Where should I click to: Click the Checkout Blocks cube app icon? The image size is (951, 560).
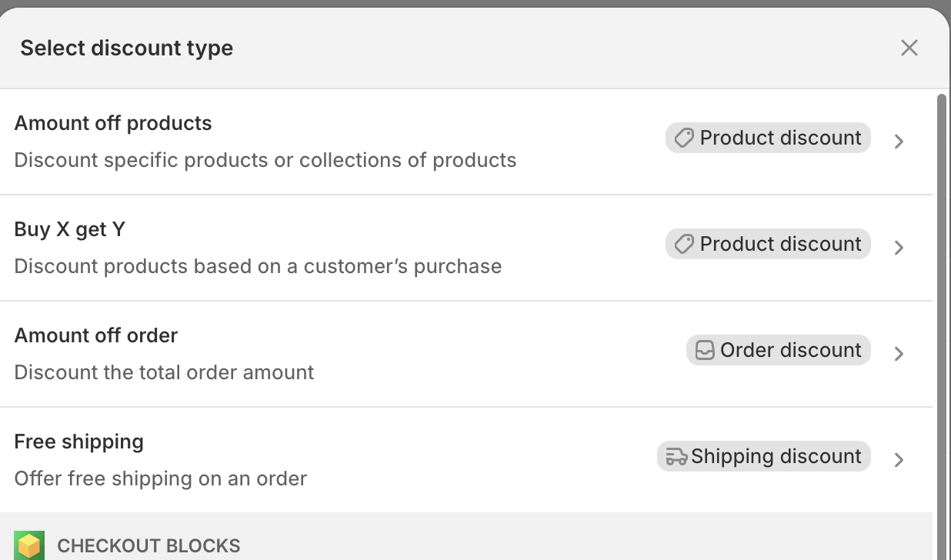click(29, 545)
